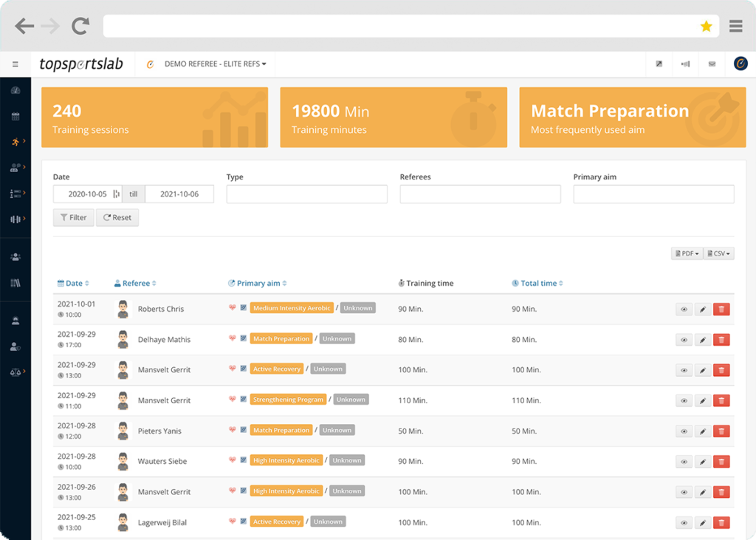
Task: Open the Referee column header to sort
Action: (x=137, y=283)
